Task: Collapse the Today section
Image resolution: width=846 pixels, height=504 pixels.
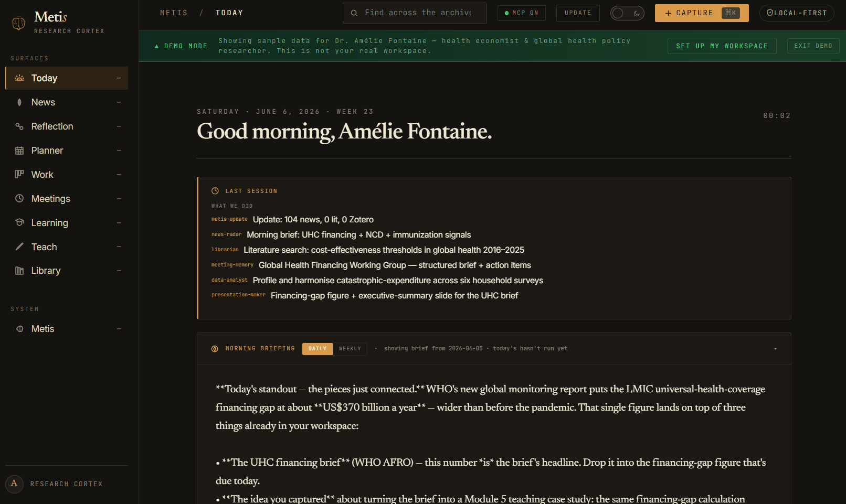Action: tap(119, 78)
